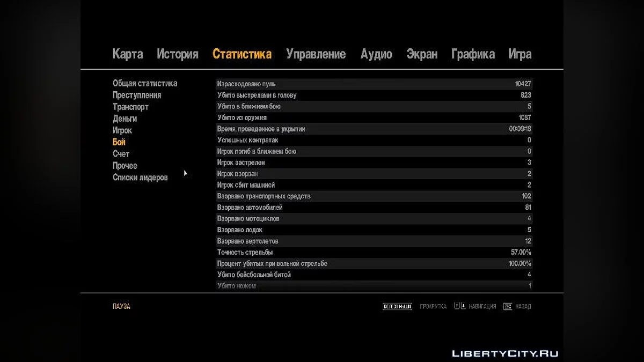The height and width of the screenshot is (362, 644).
Task: Open the История tab
Action: 177,54
